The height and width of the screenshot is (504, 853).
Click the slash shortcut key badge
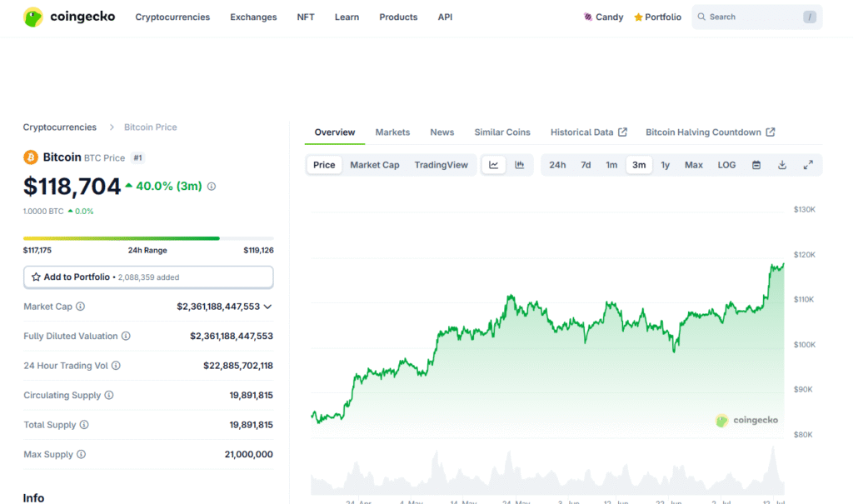click(810, 17)
